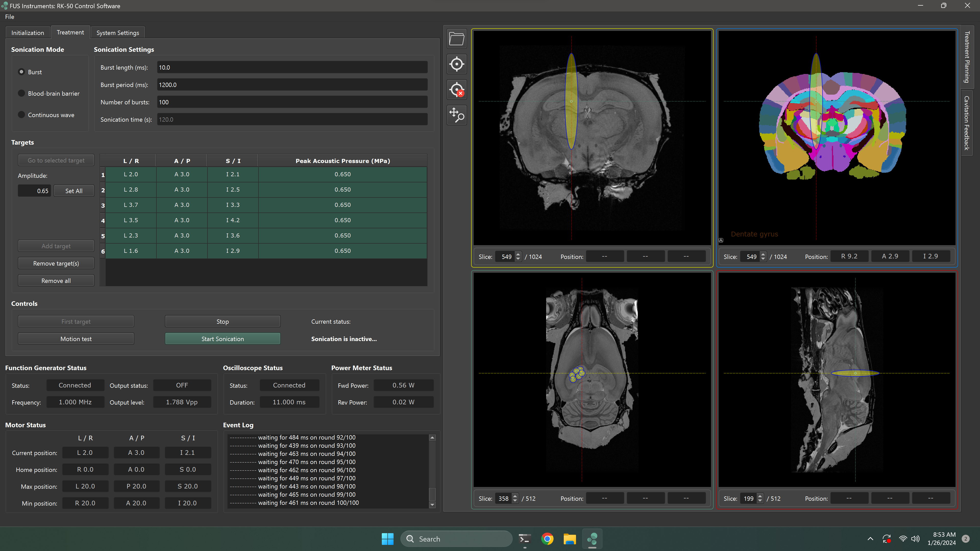The width and height of the screenshot is (980, 551).
Task: Decrement the slice 358 spinner
Action: pos(515,501)
